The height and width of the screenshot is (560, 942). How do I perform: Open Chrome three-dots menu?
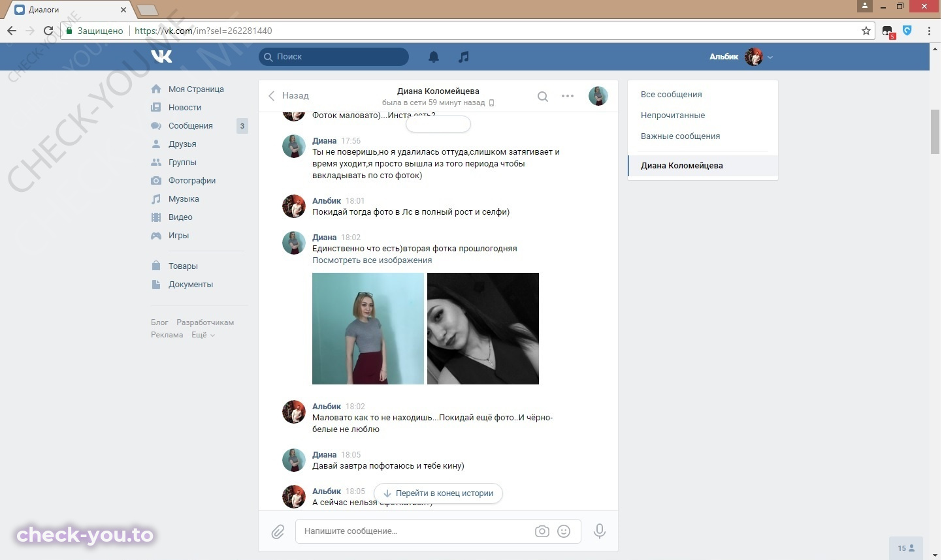pyautogui.click(x=929, y=31)
